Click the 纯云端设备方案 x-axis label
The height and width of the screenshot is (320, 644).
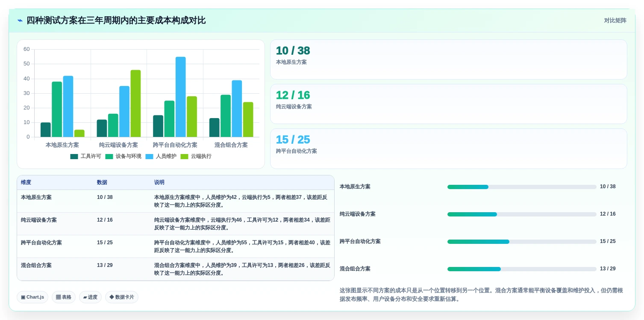[118, 145]
